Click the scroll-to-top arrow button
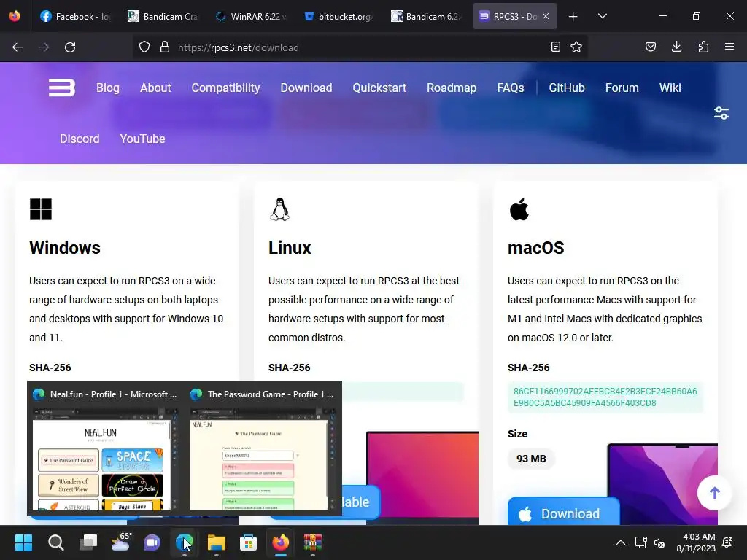747x560 pixels. 714,493
